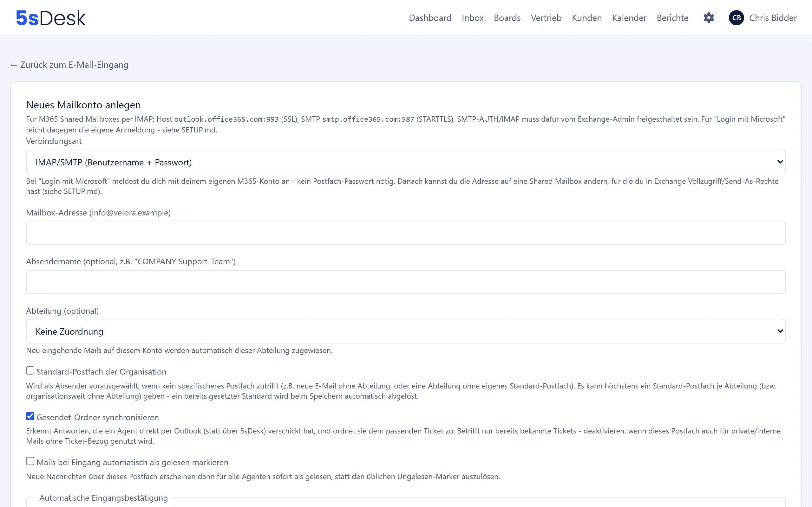Click the Verbindungsart dropdown chevron arrow
This screenshot has height=507, width=812.
pyautogui.click(x=780, y=162)
